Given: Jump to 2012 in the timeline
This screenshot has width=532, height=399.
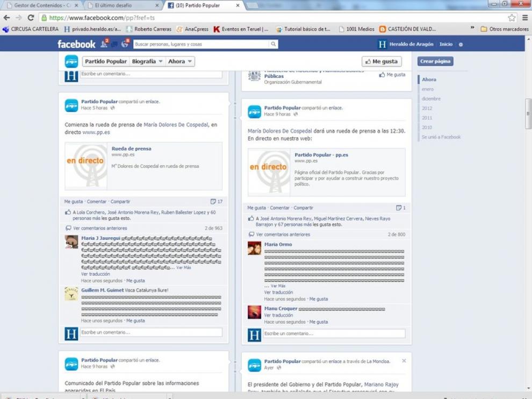Looking at the screenshot, I should [427, 108].
